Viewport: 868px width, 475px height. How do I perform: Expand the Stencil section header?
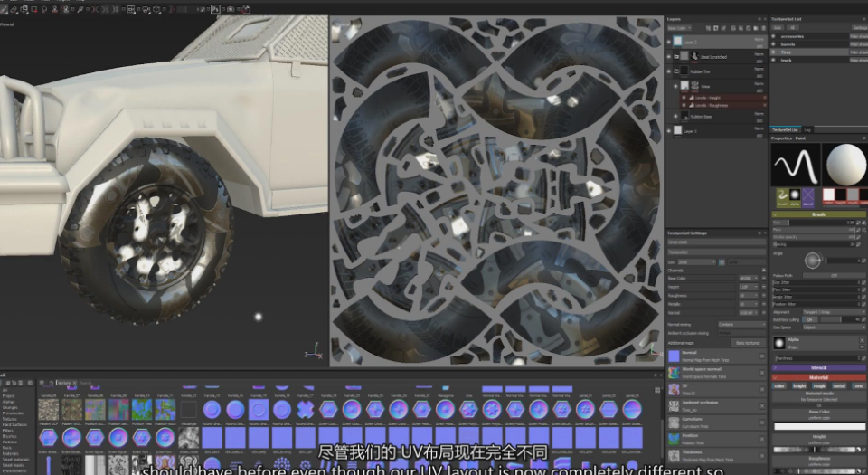[x=819, y=367]
